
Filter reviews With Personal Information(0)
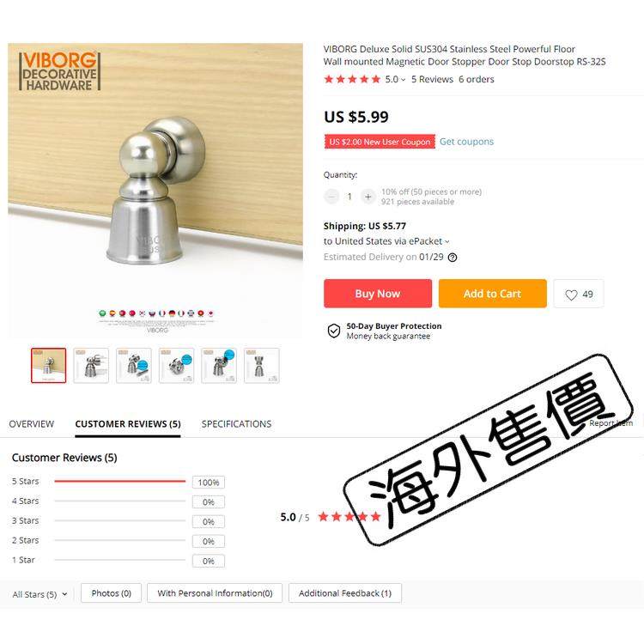click(215, 593)
